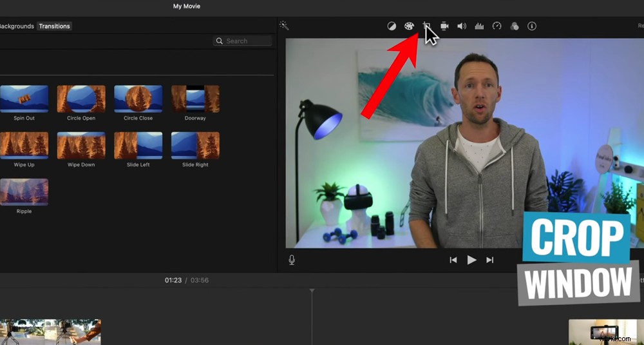Skip to previous clip

point(453,260)
